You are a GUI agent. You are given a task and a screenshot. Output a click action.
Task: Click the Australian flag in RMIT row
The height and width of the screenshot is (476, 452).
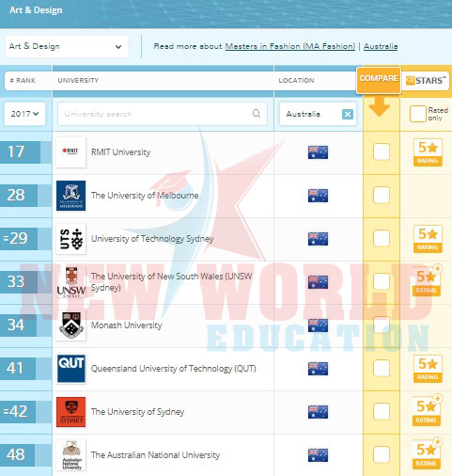(x=318, y=152)
